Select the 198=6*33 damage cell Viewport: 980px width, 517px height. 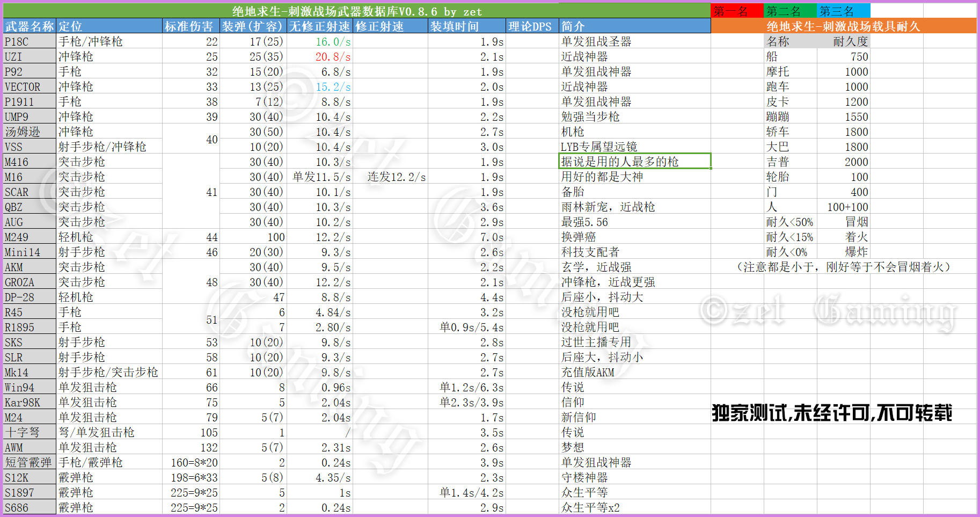tap(191, 477)
